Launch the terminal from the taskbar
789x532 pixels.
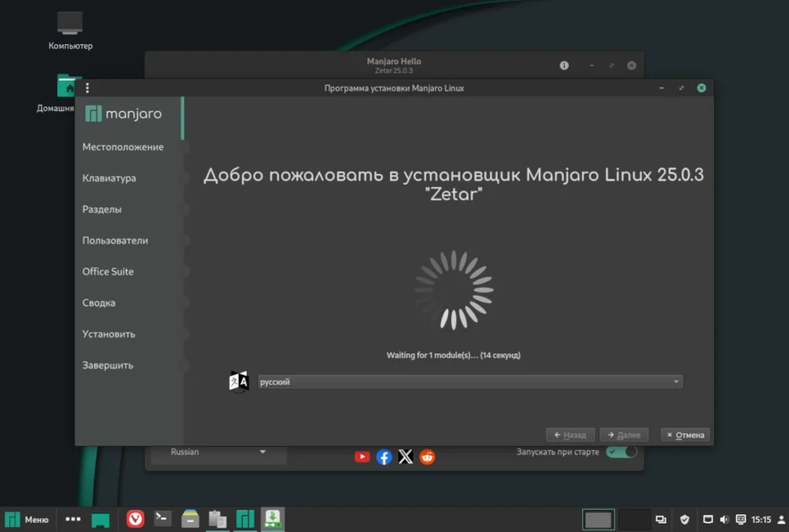tap(162, 518)
